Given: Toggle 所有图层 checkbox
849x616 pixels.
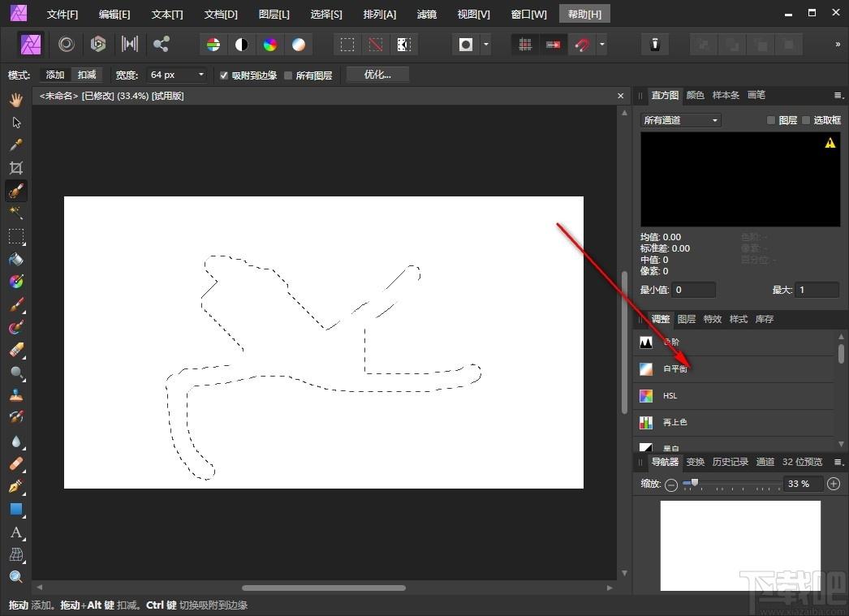Looking at the screenshot, I should (x=288, y=75).
